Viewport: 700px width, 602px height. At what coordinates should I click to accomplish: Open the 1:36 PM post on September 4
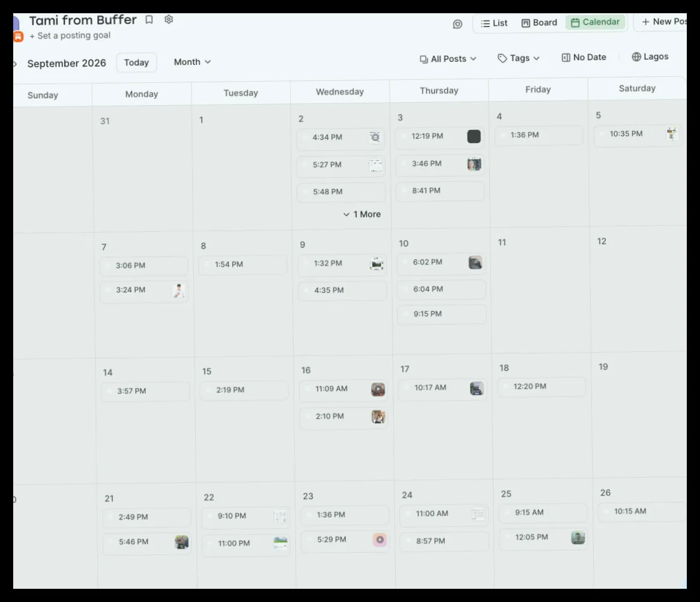pos(539,135)
